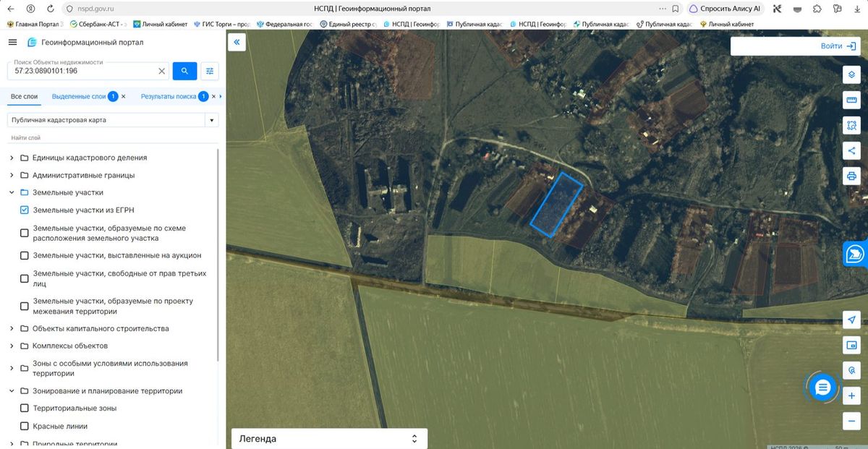Toggle the Красные линии checkbox

(x=25, y=426)
